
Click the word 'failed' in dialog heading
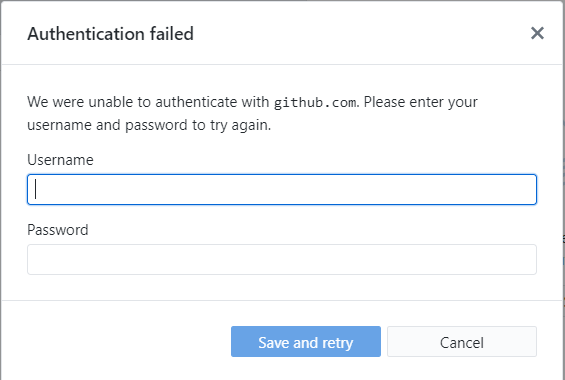172,34
